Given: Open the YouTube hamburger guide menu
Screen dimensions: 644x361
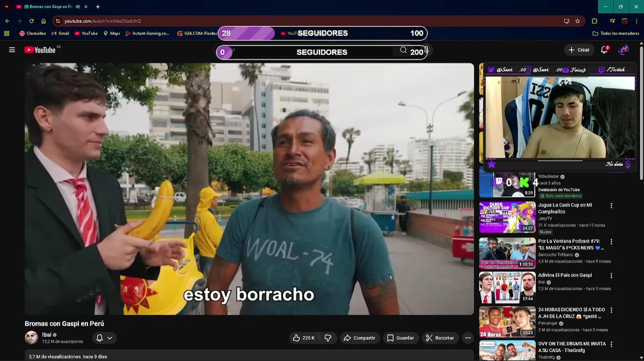Looking at the screenshot, I should pos(12,50).
